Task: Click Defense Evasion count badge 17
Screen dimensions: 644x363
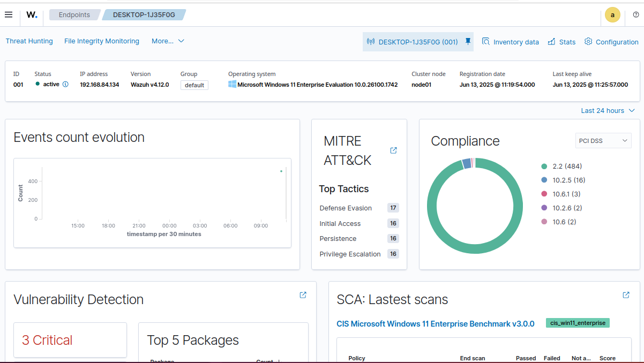Action: click(393, 208)
